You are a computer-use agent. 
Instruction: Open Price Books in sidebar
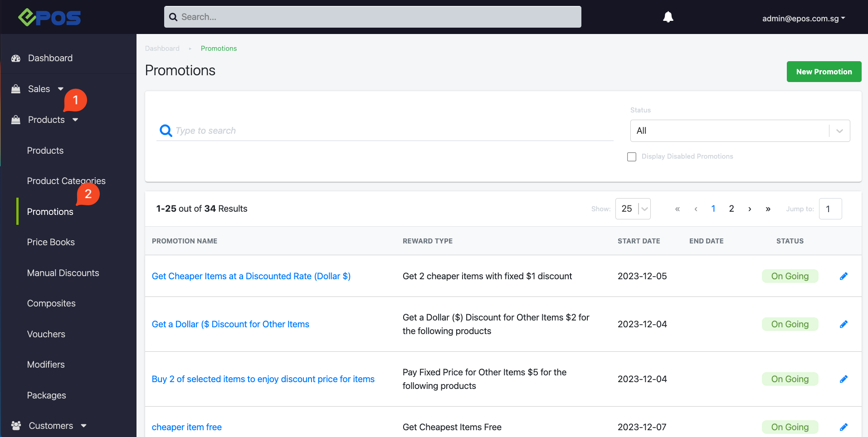(51, 242)
